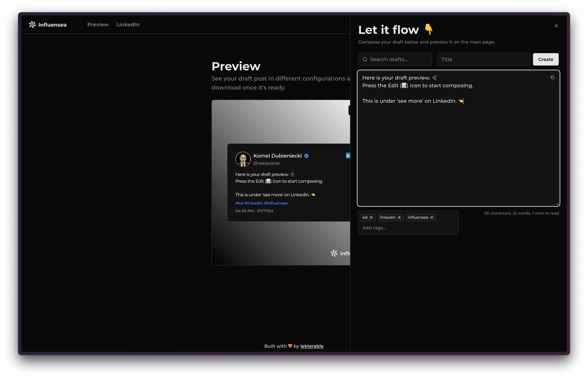Close the Let it flow panel
Viewport: 588px width, 379px height.
[556, 26]
